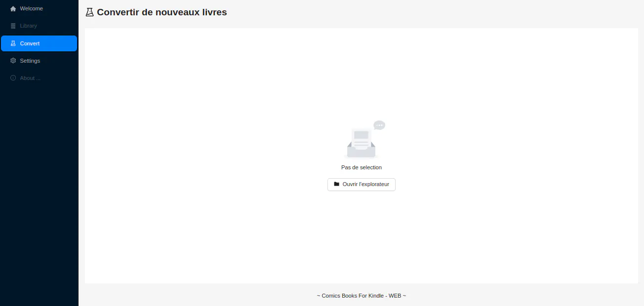Click the About info circle icon

[x=13, y=78]
